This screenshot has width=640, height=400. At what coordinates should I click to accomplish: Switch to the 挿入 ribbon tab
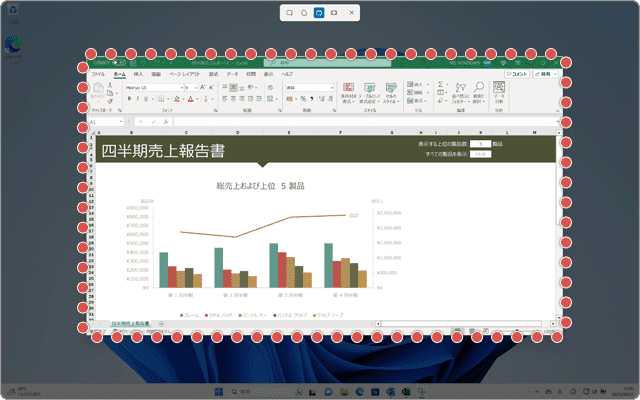point(138,75)
